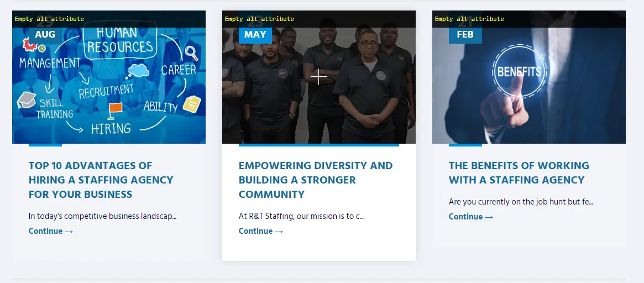The width and height of the screenshot is (644, 283).
Task: Open the Benefits fingertip image
Action: click(528, 77)
